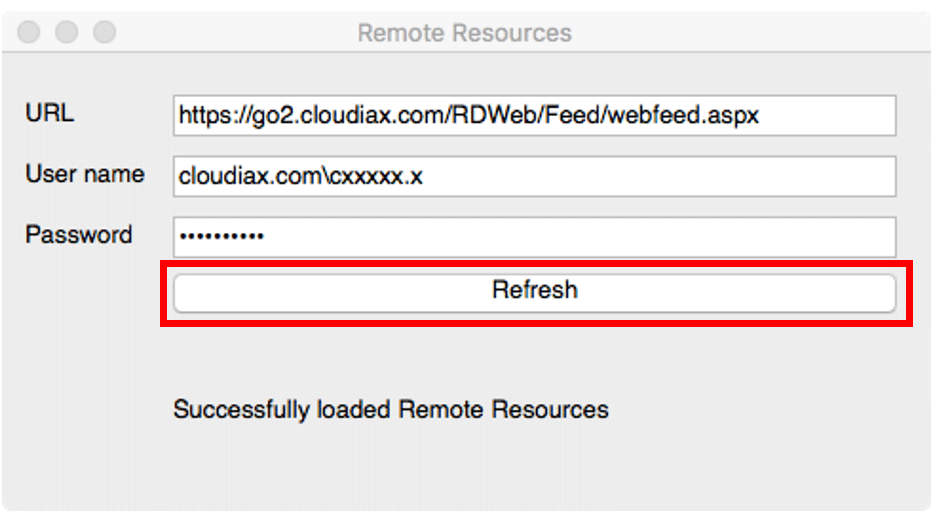Image resolution: width=938 pixels, height=527 pixels.
Task: Click cloudiax.com domain in User name field
Action: click(251, 176)
